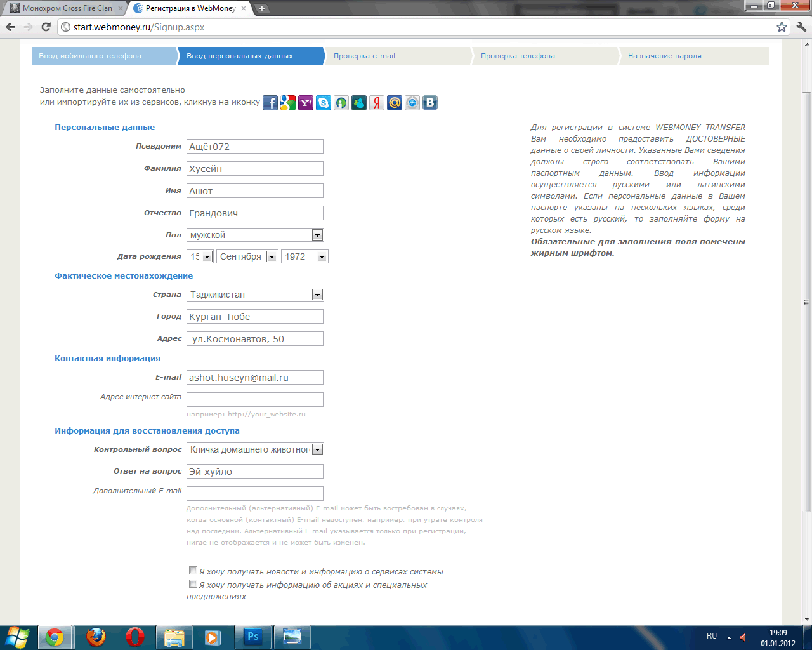The image size is (812, 650).
Task: Close the Регистрация в WebMoney tab
Action: pyautogui.click(x=244, y=8)
